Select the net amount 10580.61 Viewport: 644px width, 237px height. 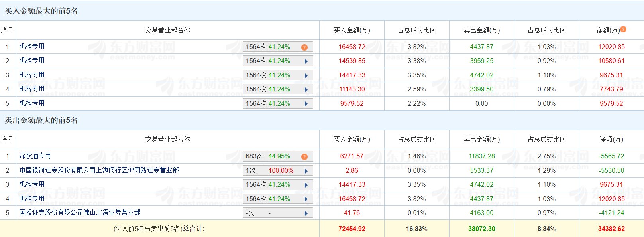point(611,61)
